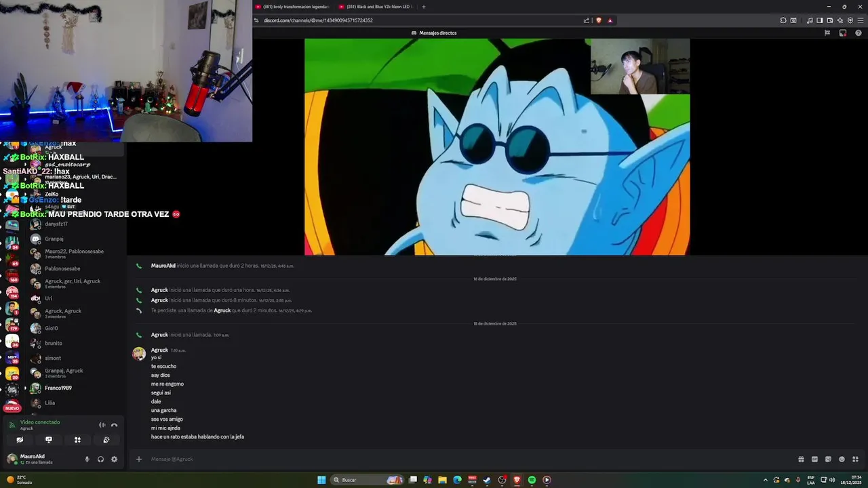Click the Mensajes directos header title
Screen dimensions: 868x488
click(438, 33)
